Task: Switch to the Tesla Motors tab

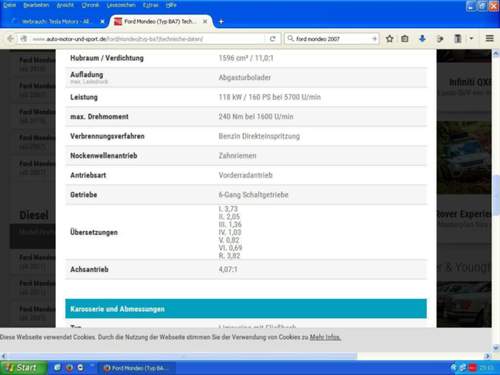Action: tap(55, 22)
